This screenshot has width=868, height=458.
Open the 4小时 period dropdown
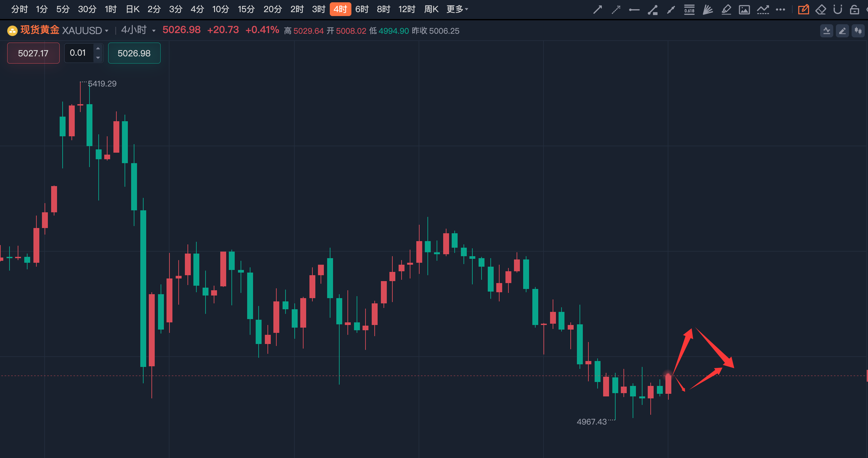point(138,30)
